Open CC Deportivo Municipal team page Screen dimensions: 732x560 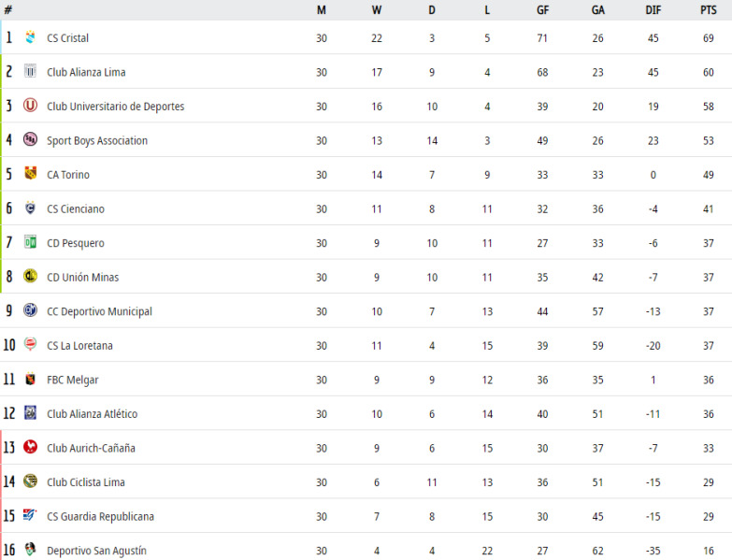(99, 311)
